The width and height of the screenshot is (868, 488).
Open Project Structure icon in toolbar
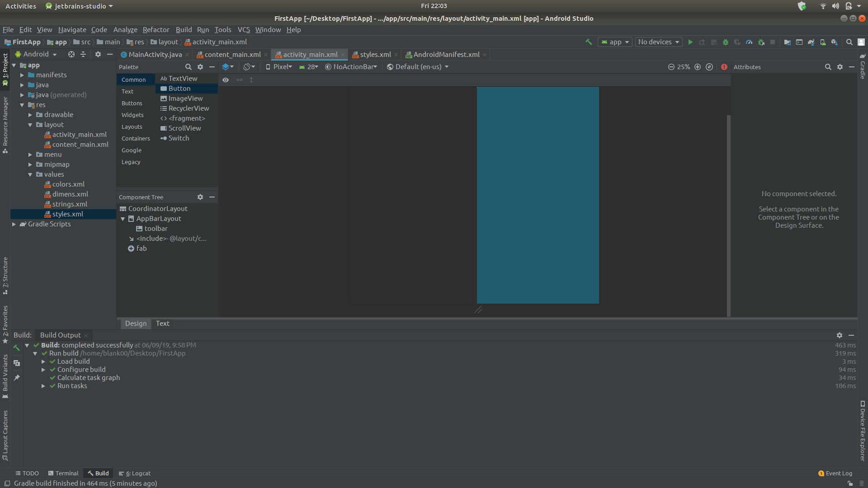[x=788, y=42]
